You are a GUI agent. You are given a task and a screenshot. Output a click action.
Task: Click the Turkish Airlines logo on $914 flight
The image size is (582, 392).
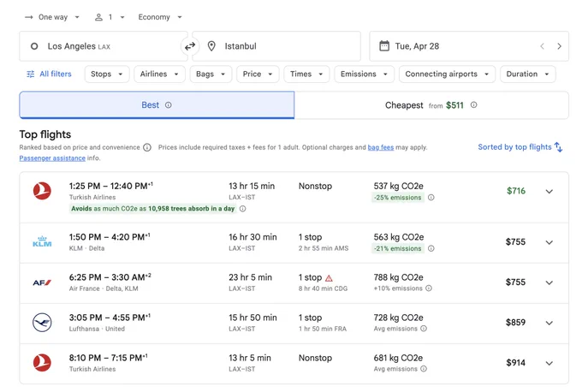[42, 363]
